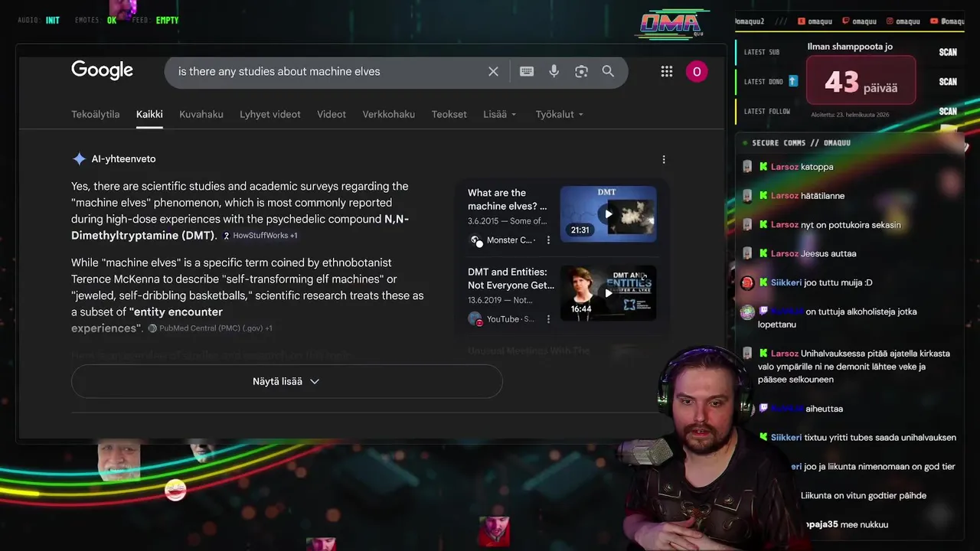
Task: Expand the Työkalut dropdown
Action: pyautogui.click(x=560, y=114)
